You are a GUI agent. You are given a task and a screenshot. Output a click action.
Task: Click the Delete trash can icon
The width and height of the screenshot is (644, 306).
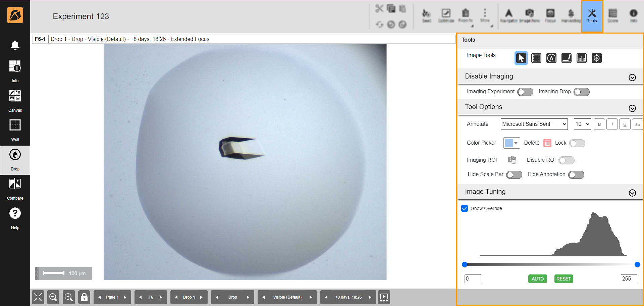[547, 143]
